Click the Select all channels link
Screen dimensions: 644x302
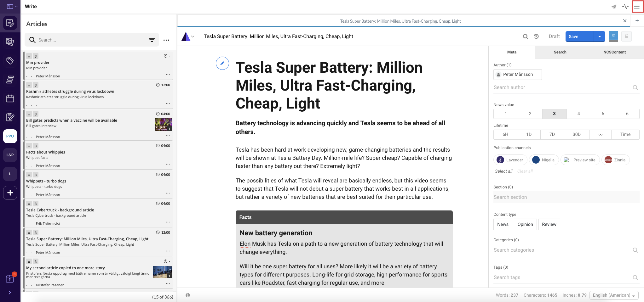pyautogui.click(x=503, y=171)
